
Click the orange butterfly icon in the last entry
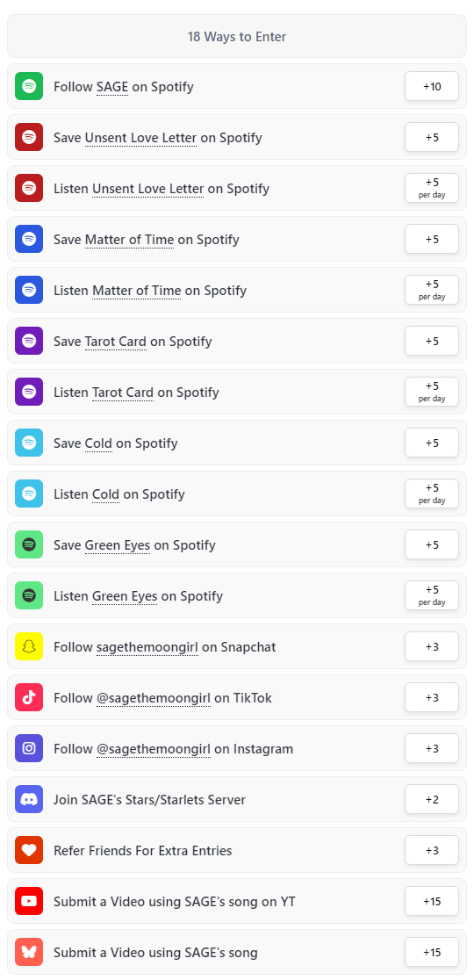29,952
